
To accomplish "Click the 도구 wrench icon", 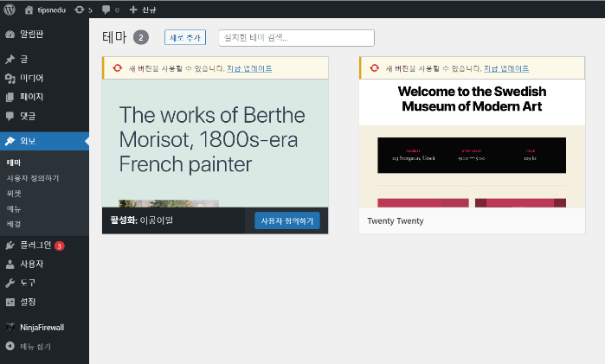I will point(10,283).
